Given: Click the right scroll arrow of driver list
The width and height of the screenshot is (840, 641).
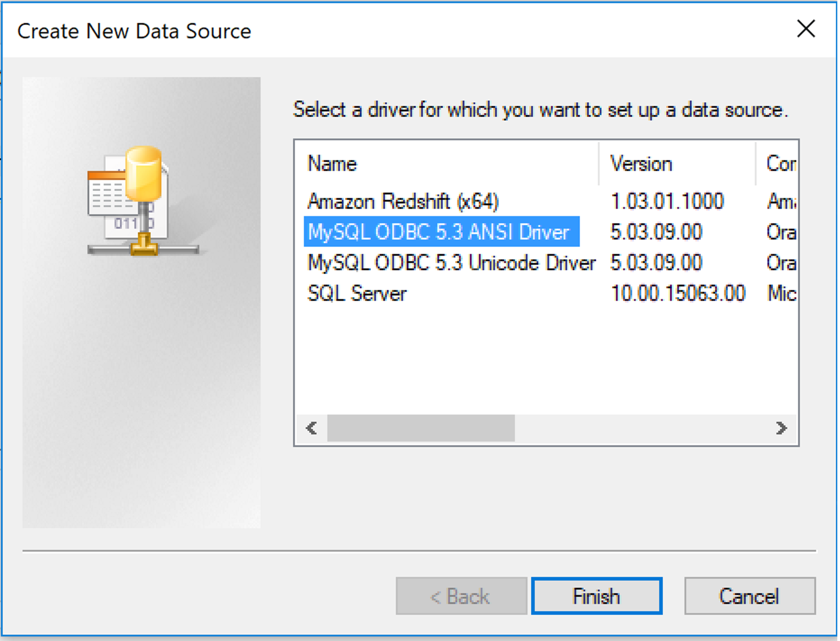Looking at the screenshot, I should coord(781,428).
